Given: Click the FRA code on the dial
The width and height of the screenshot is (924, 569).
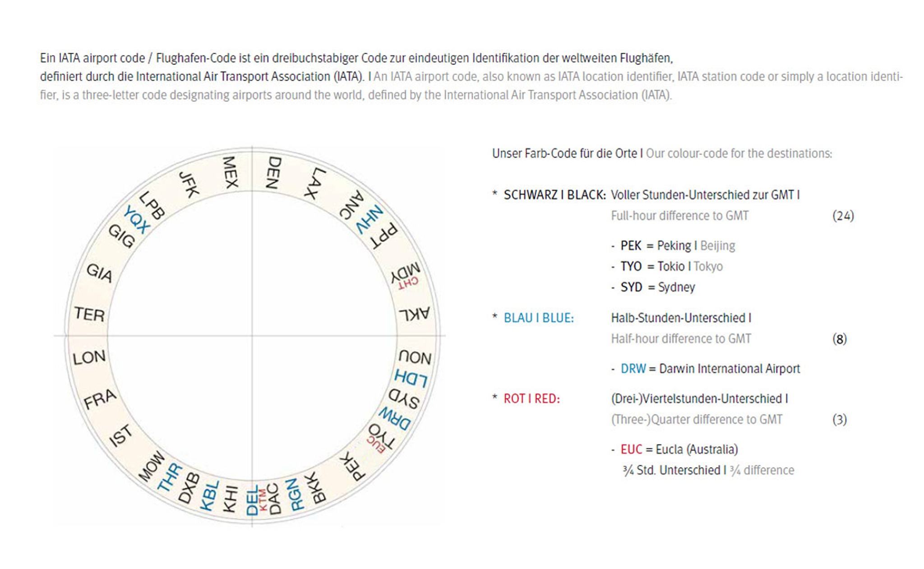Looking at the screenshot, I should (100, 399).
